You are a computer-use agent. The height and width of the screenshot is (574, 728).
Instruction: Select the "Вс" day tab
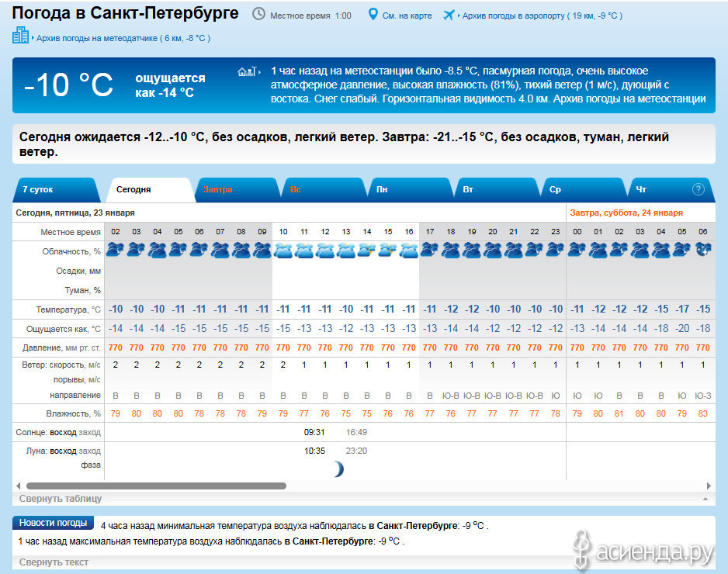[296, 190]
